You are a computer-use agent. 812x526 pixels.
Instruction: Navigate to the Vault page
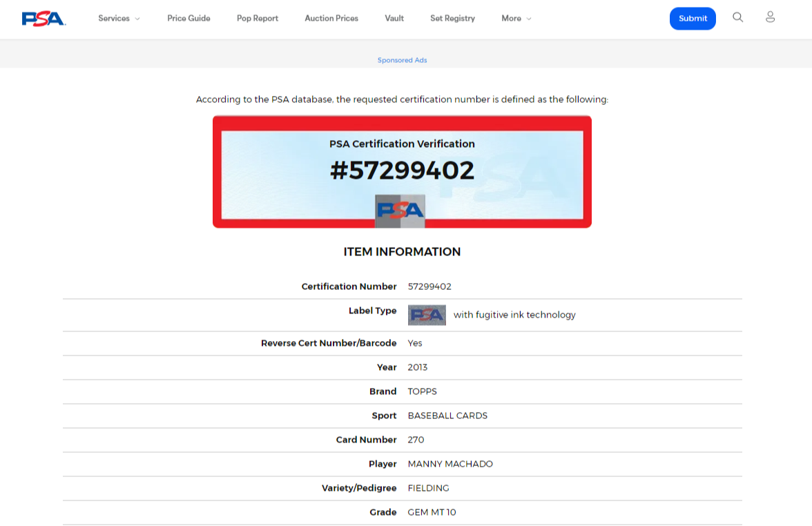pyautogui.click(x=394, y=19)
